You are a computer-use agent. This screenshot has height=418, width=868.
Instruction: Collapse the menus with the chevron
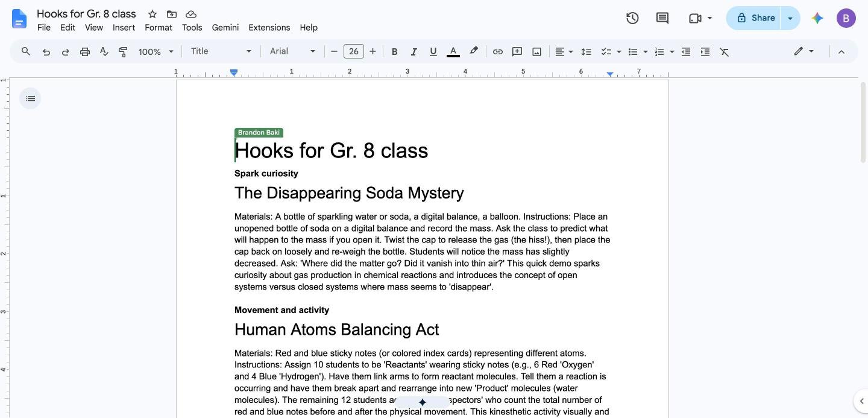tap(841, 52)
